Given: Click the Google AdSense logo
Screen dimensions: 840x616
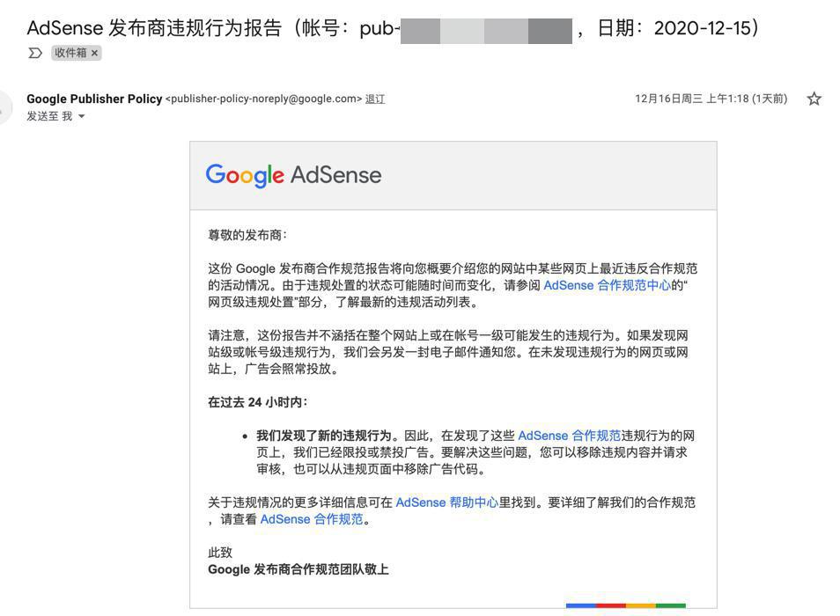Looking at the screenshot, I should pos(293,175).
